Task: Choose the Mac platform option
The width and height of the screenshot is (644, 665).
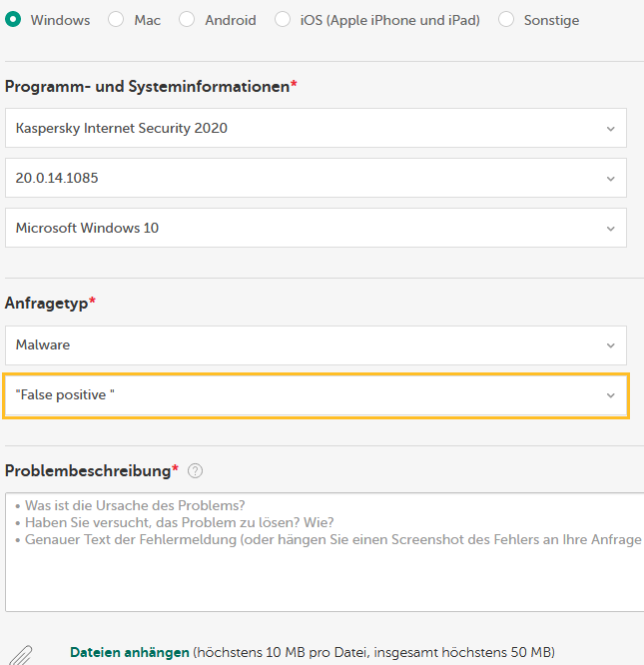Action: (x=116, y=20)
